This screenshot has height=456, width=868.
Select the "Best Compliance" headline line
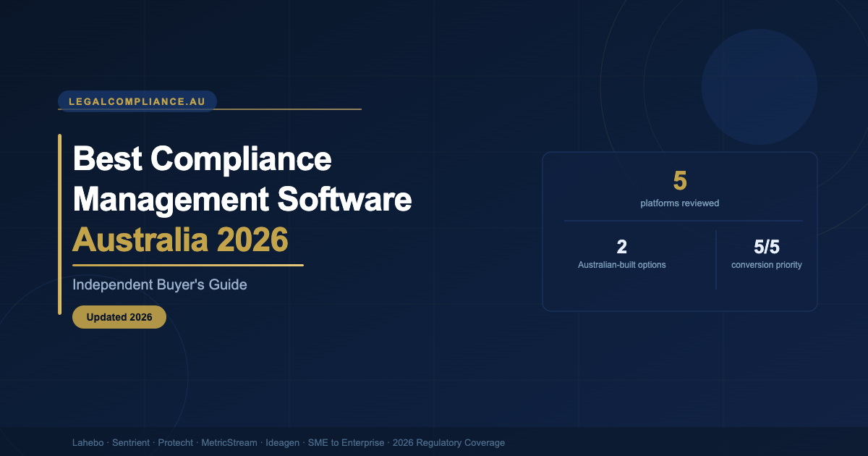[203, 159]
